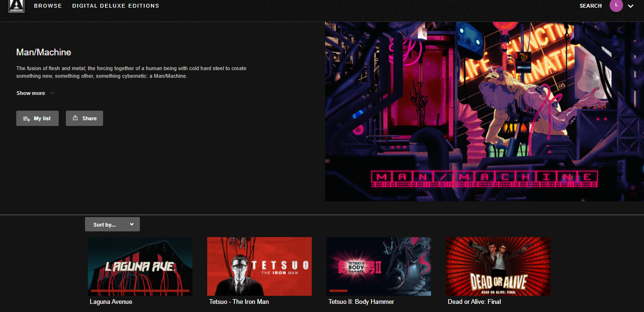
Task: Click the purple profile avatar
Action: [616, 5]
